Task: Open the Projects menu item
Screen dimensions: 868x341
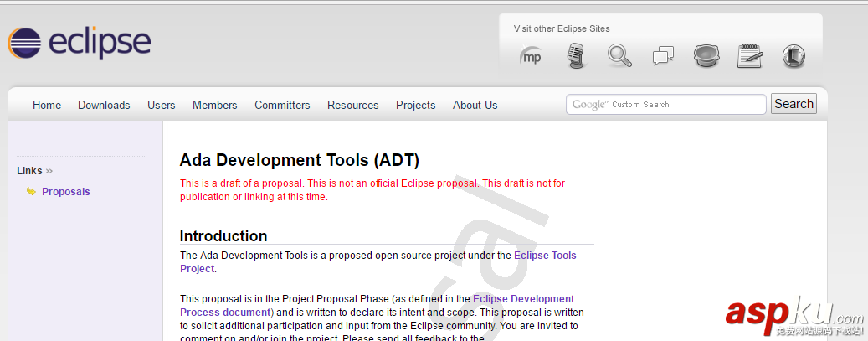Action: tap(415, 105)
